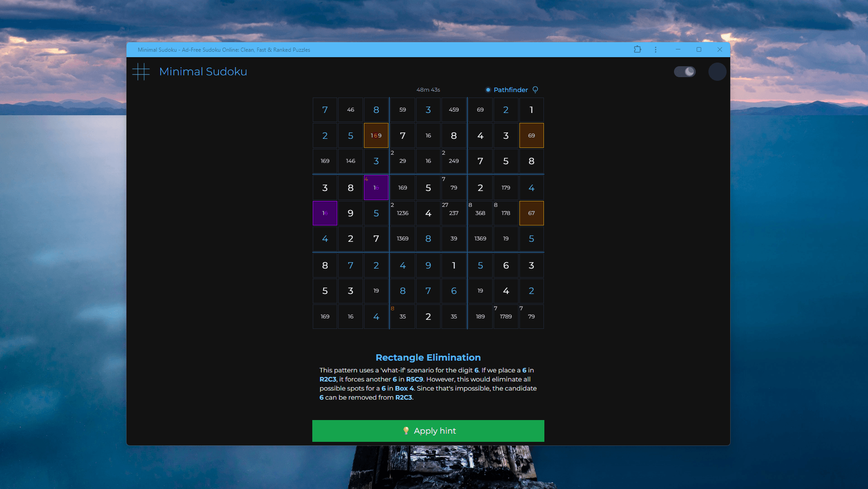868x489 pixels.
Task: Select the top-left sudoku cell containing 7
Action: point(325,110)
